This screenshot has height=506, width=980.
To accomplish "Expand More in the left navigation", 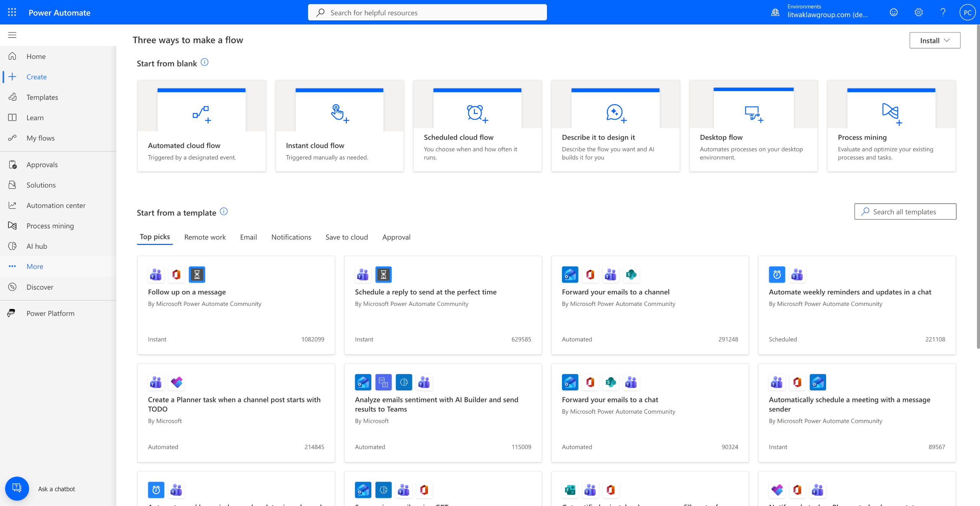I will [x=35, y=266].
